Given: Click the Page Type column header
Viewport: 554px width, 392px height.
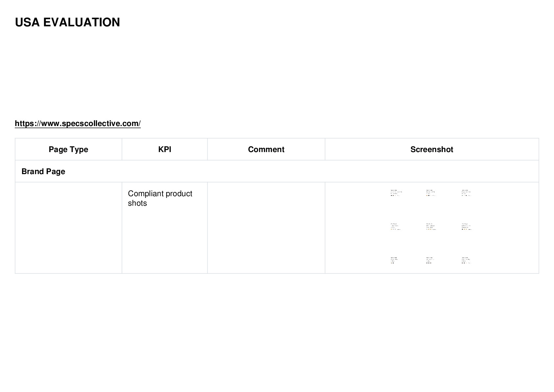Looking at the screenshot, I should pyautogui.click(x=68, y=149).
